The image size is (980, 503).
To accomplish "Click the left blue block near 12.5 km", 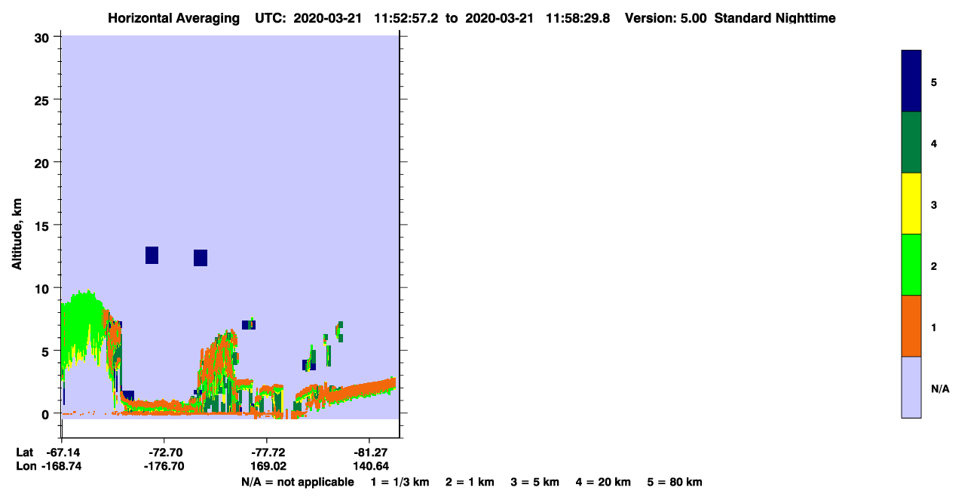I will pyautogui.click(x=152, y=255).
